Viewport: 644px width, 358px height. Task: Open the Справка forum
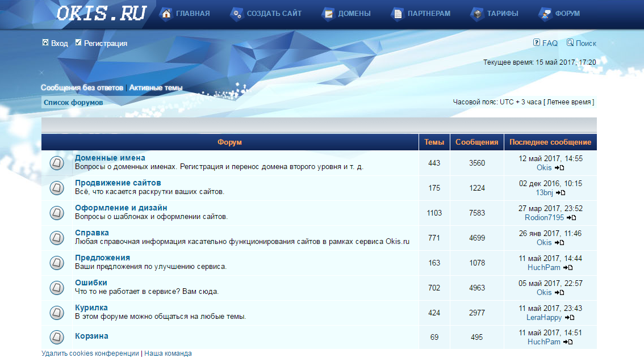92,233
